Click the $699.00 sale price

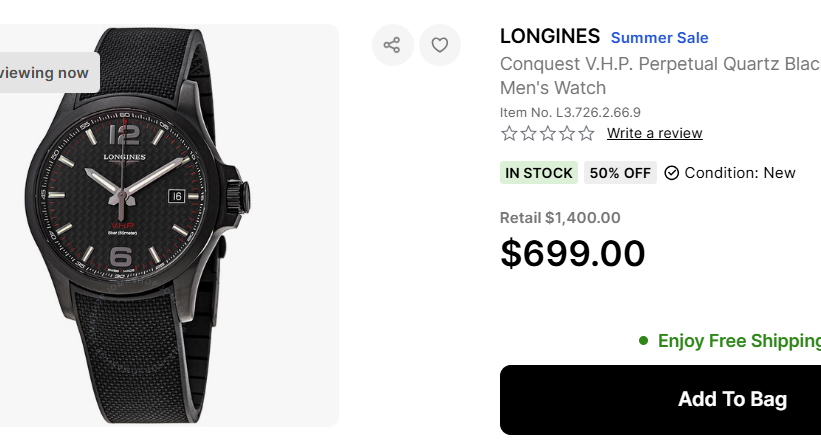[573, 253]
